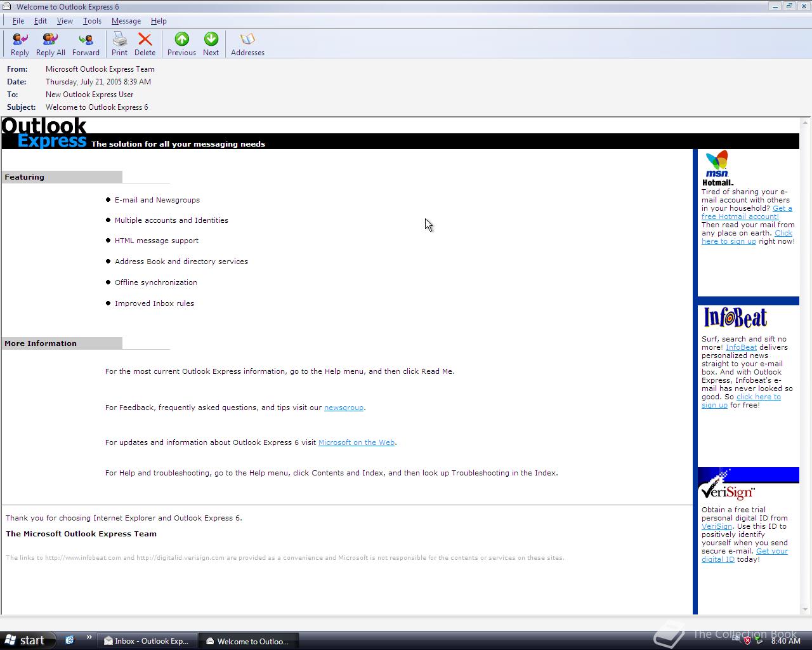The width and height of the screenshot is (812, 650).
Task: Click HTML message support text
Action: 157,241
